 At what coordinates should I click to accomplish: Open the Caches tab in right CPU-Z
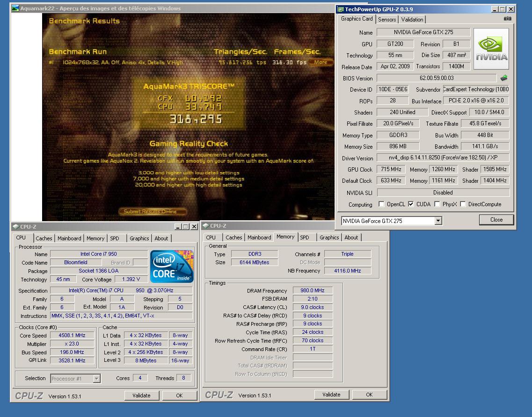pyautogui.click(x=234, y=237)
